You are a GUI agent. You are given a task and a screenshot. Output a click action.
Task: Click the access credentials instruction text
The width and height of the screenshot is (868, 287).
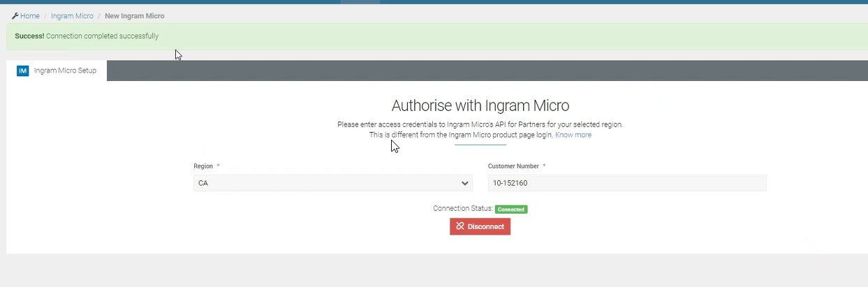pos(480,124)
